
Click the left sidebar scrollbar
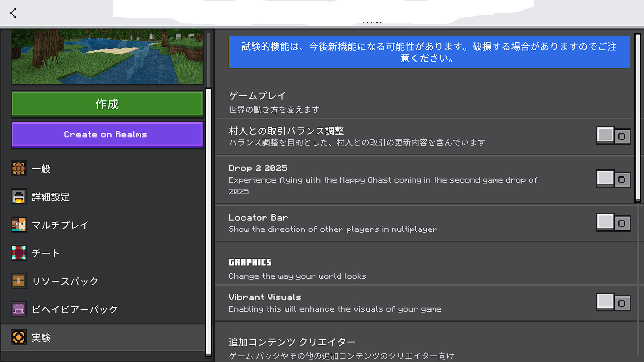click(x=208, y=221)
